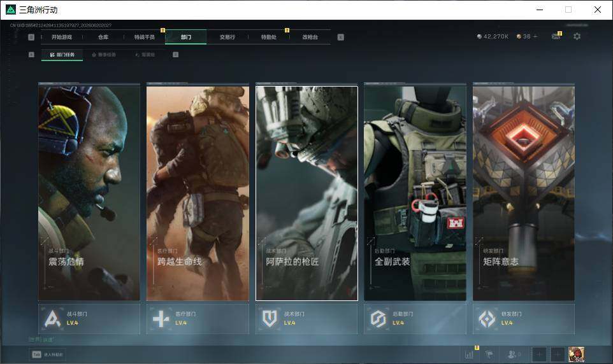Image resolution: width=613 pixels, height=364 pixels.
Task: Open the player avatar profile
Action: [577, 354]
